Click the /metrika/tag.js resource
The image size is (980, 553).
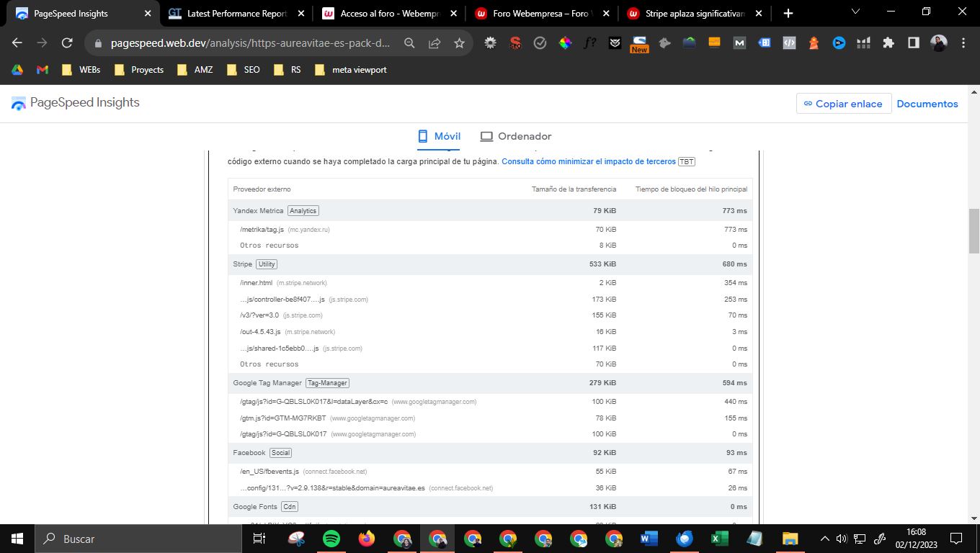(x=262, y=229)
